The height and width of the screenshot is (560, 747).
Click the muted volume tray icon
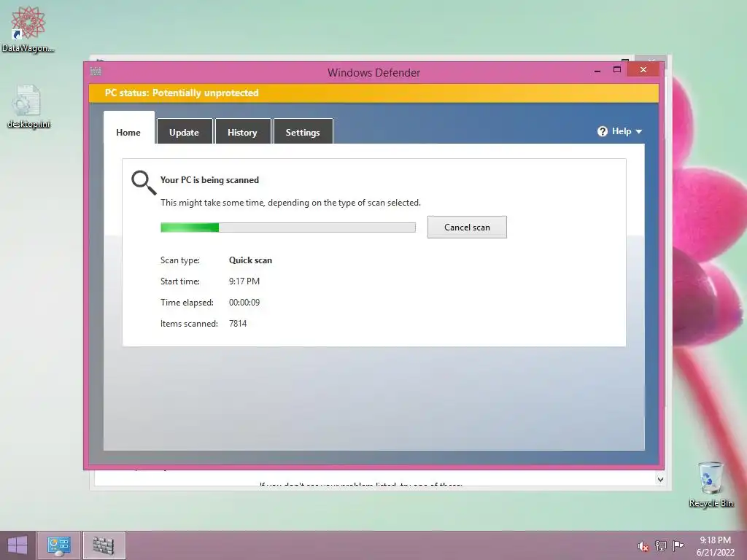[643, 546]
